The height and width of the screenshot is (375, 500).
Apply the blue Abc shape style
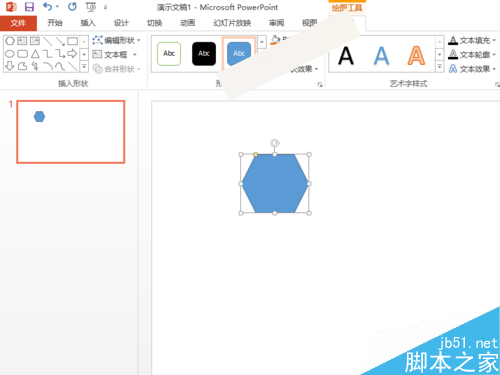pyautogui.click(x=239, y=53)
